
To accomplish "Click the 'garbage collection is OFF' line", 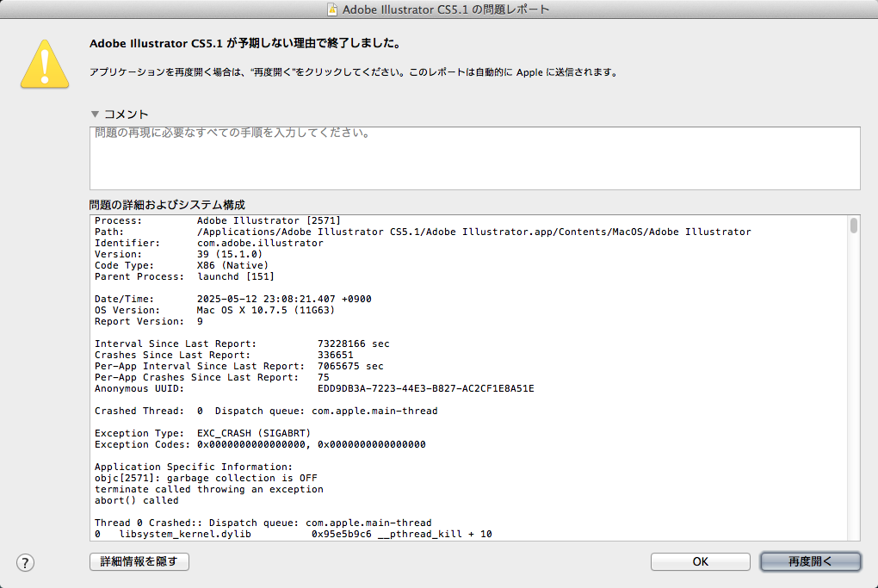I will click(206, 479).
